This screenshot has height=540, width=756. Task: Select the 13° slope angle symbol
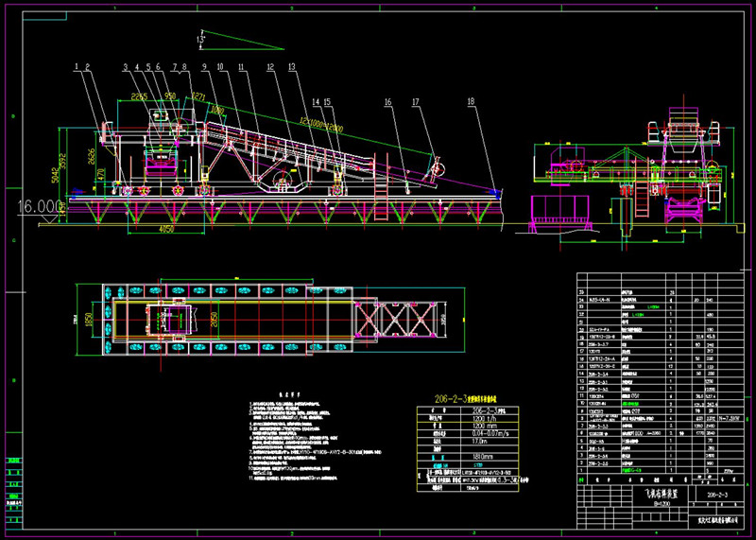click(199, 39)
